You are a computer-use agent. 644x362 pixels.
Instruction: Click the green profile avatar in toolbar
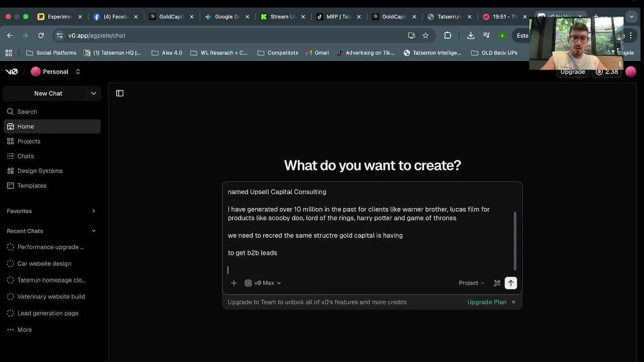502,35
